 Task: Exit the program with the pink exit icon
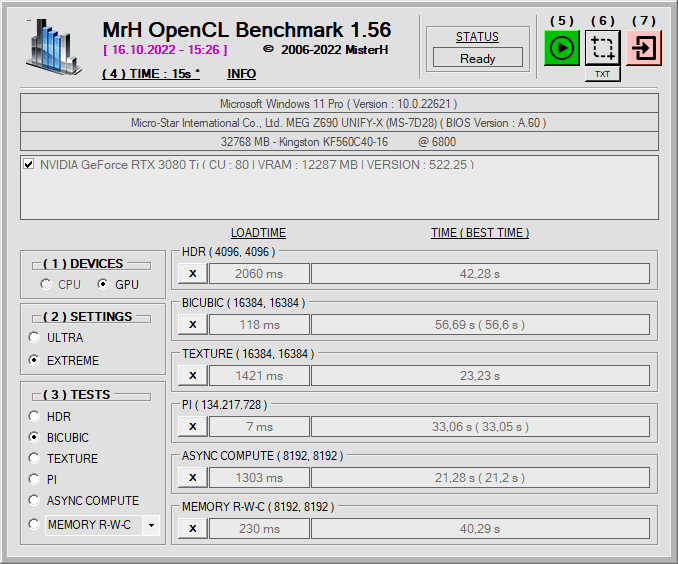[x=643, y=48]
